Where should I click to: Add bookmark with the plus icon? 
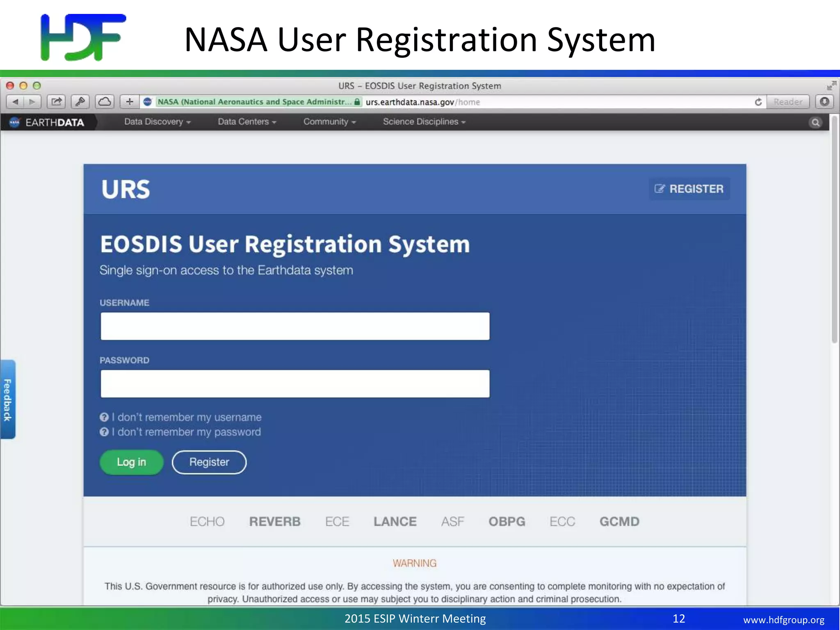pos(130,102)
